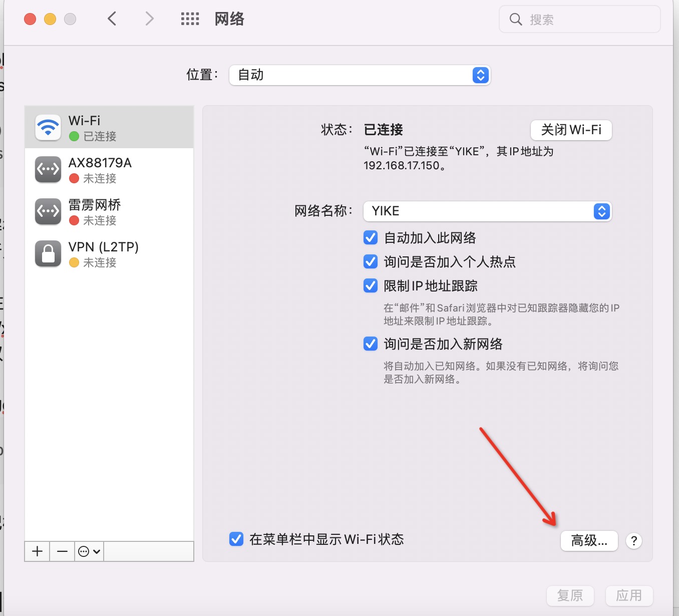679x616 pixels.
Task: Open 高级 advanced settings
Action: (589, 541)
